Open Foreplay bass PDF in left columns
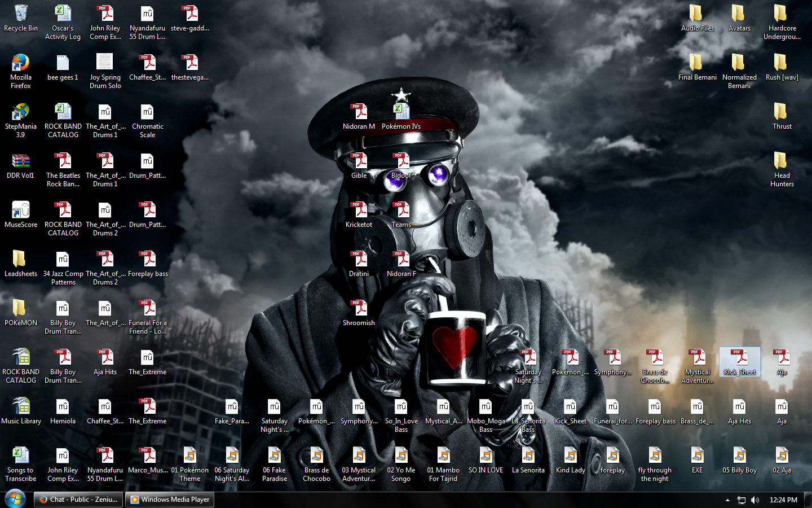 pyautogui.click(x=148, y=264)
